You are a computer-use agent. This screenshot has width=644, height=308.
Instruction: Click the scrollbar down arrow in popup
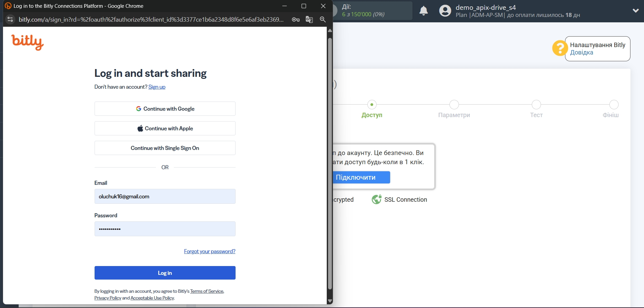330,301
